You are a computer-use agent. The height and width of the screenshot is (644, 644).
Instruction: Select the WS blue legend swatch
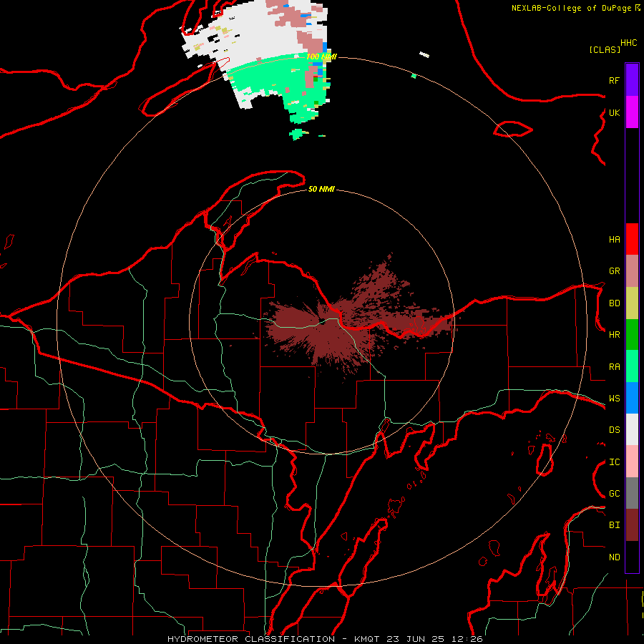[632, 398]
